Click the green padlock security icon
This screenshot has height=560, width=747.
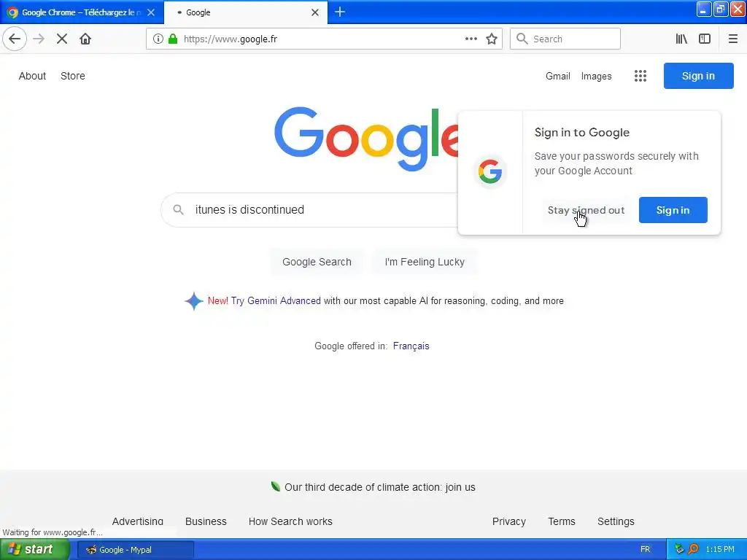click(x=173, y=39)
